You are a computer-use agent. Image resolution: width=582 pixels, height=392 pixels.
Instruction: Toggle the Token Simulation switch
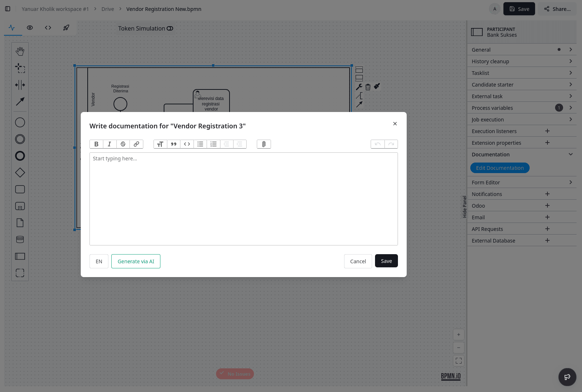pyautogui.click(x=170, y=28)
